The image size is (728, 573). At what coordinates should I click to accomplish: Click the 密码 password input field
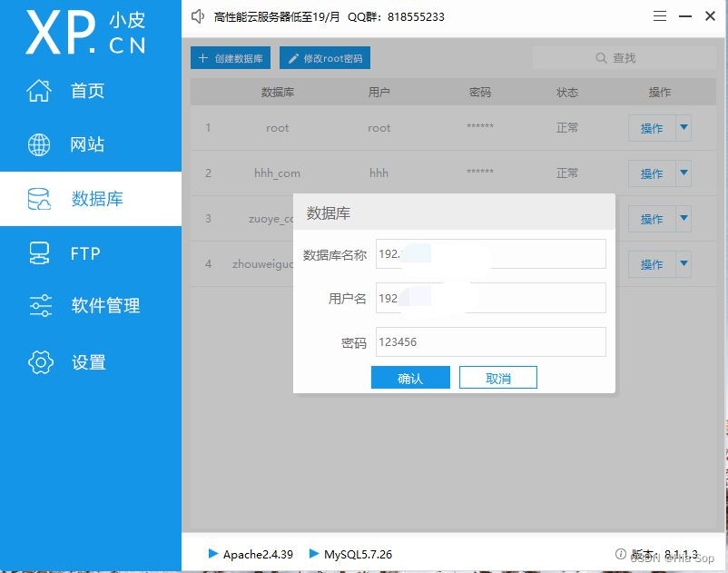(490, 341)
